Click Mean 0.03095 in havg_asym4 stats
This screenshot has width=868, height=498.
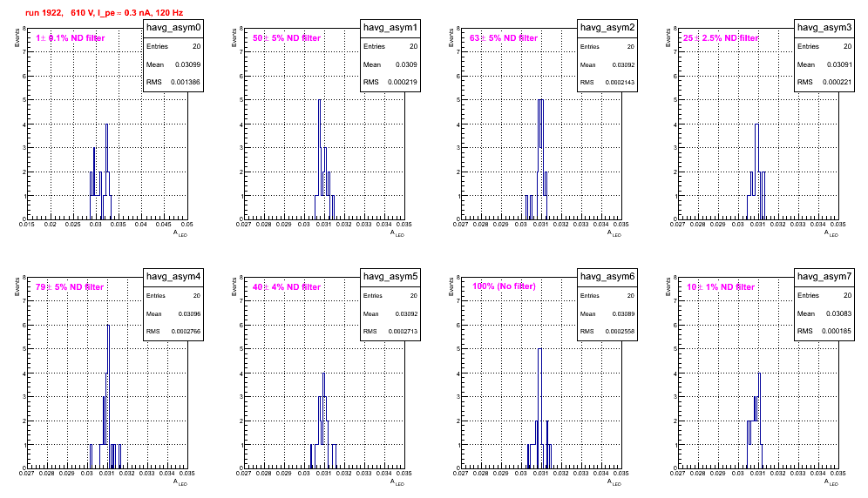tap(173, 314)
